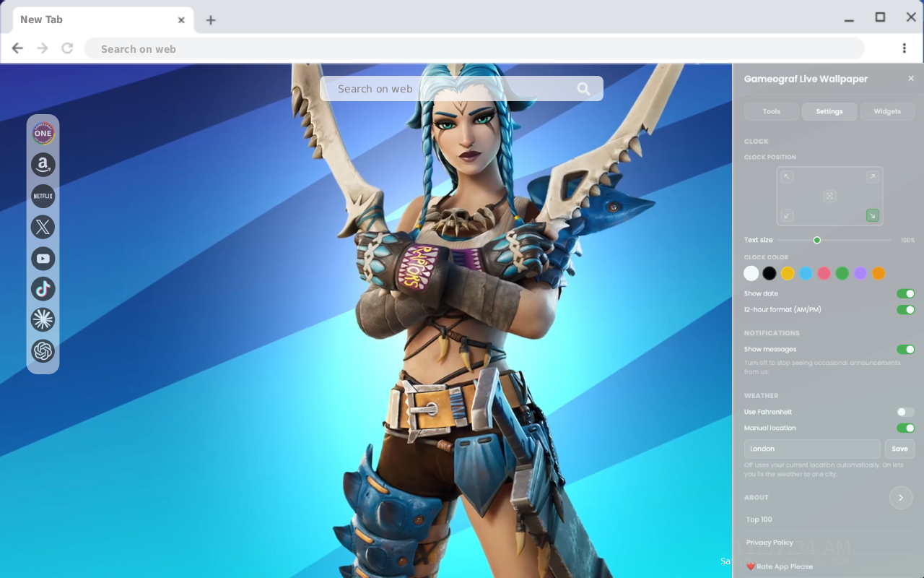Launch Netflix from the sidebar dock

tap(43, 196)
